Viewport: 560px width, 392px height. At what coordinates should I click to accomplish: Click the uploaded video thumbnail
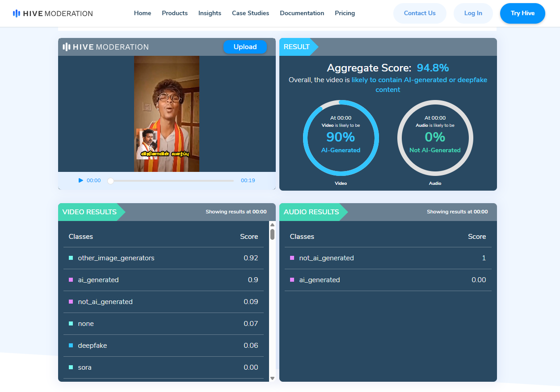click(167, 114)
